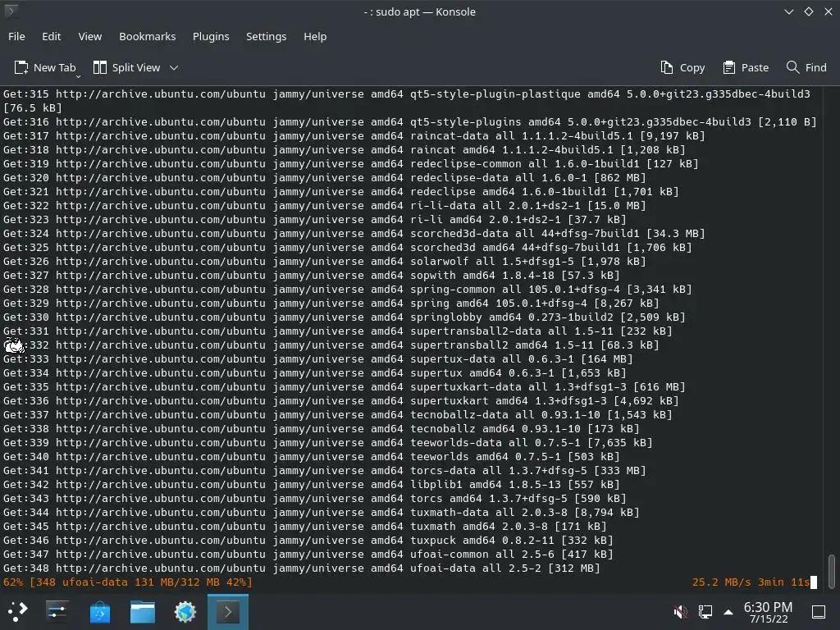The height and width of the screenshot is (630, 840).
Task: Open the Plugins menu
Action: [211, 36]
